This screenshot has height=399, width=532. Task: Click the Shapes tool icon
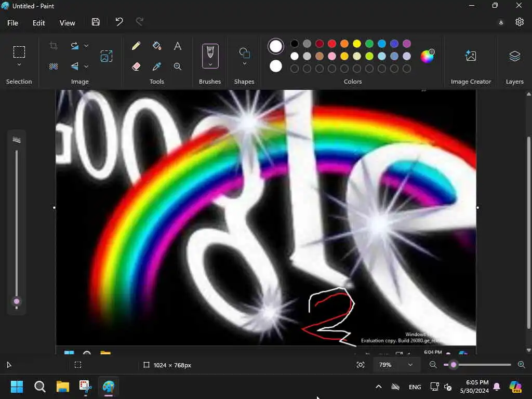click(x=245, y=53)
